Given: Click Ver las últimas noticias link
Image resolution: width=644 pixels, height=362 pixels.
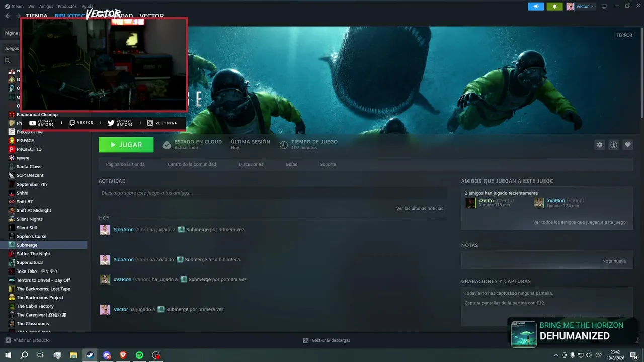Looking at the screenshot, I should [420, 208].
